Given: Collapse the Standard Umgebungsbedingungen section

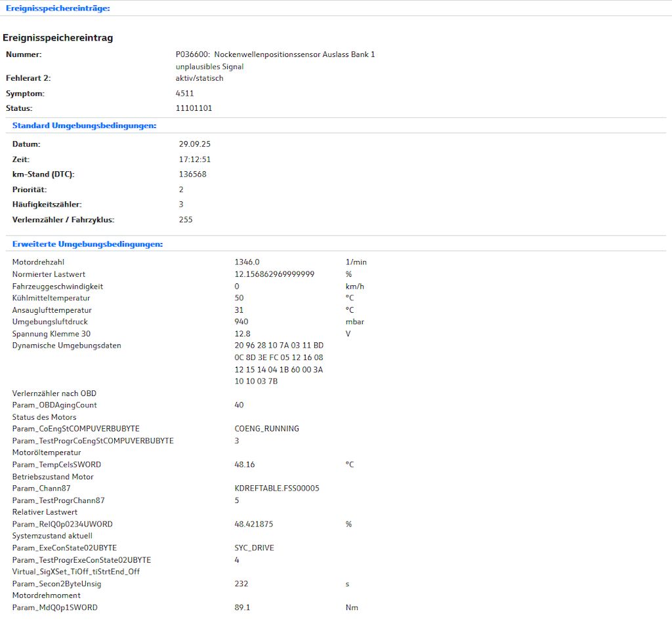Looking at the screenshot, I should click(x=84, y=125).
